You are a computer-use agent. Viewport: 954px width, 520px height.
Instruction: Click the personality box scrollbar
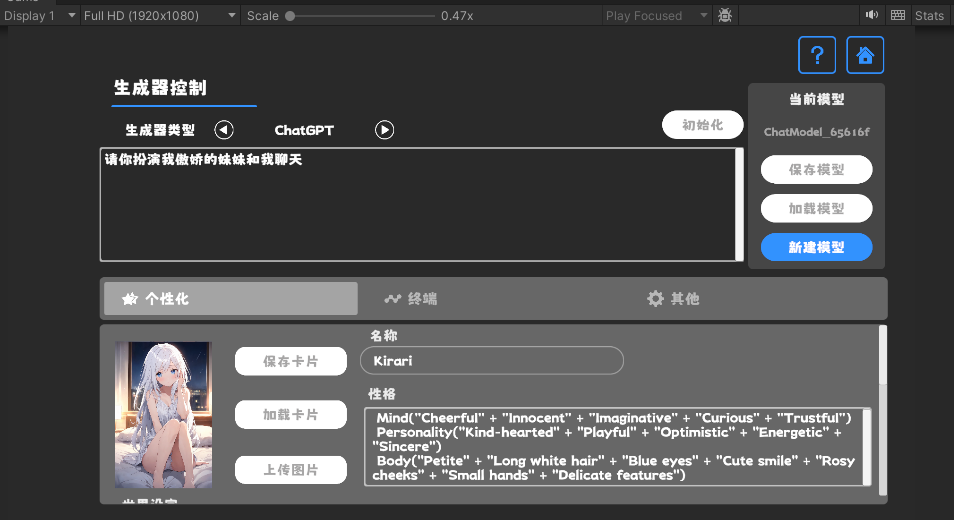point(867,447)
